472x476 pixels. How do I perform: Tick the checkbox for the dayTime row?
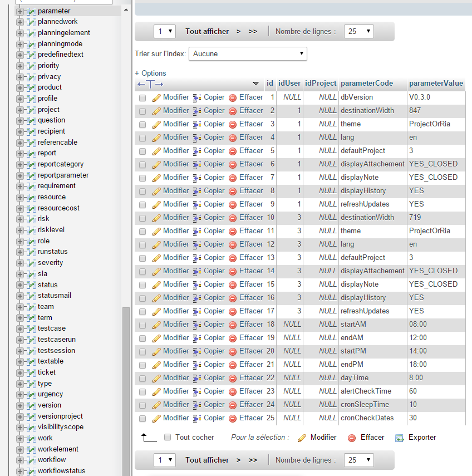[x=142, y=378]
